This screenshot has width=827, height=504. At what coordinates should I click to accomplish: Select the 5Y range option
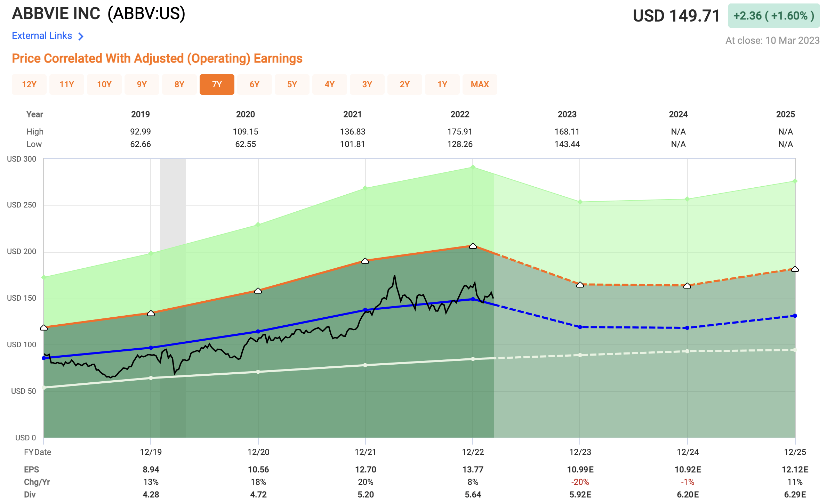coord(292,84)
